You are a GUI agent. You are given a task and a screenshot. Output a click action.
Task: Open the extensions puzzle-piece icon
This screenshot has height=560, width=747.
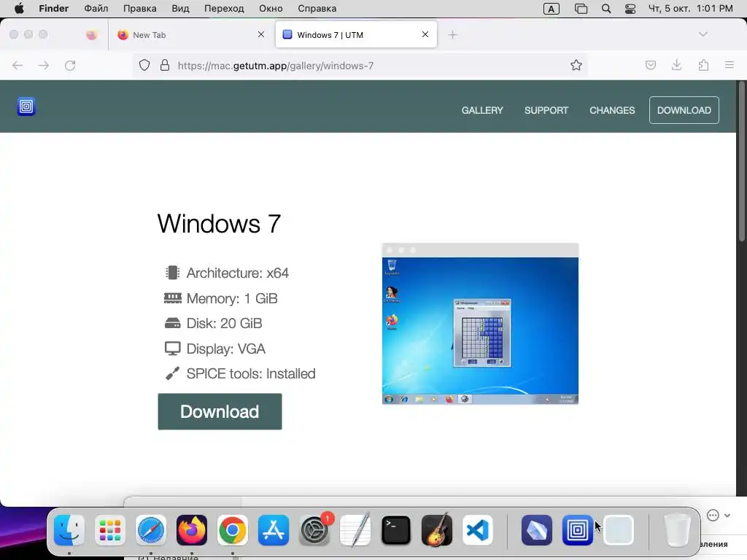703,65
